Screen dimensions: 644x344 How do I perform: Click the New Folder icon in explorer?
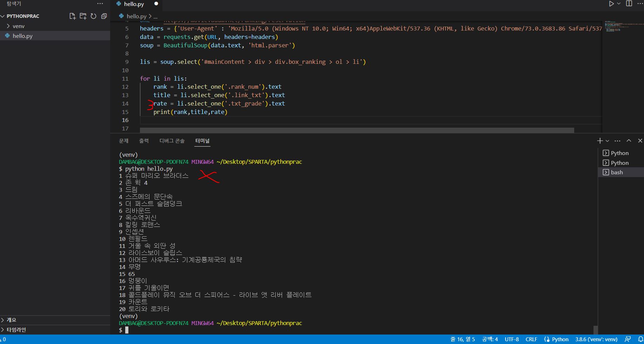(83, 16)
